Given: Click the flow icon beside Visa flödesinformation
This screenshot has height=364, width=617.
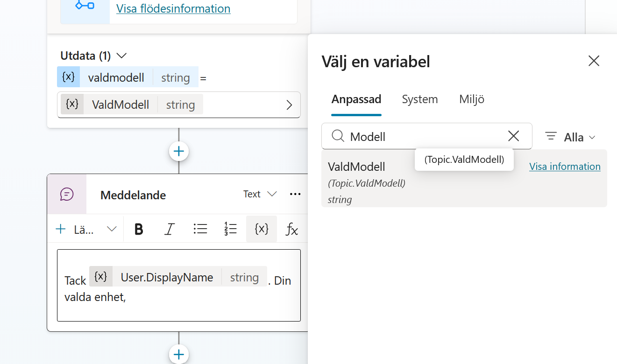Looking at the screenshot, I should (85, 6).
